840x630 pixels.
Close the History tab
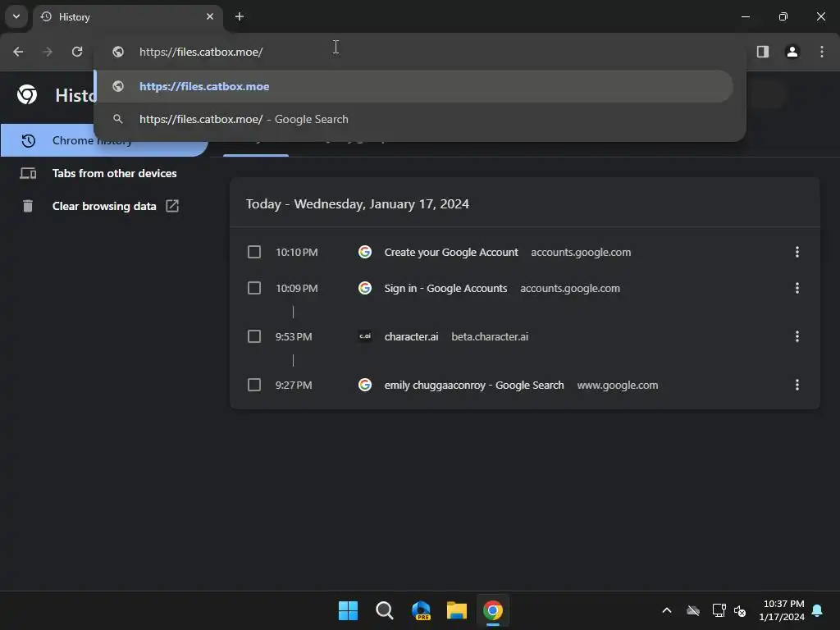[210, 16]
